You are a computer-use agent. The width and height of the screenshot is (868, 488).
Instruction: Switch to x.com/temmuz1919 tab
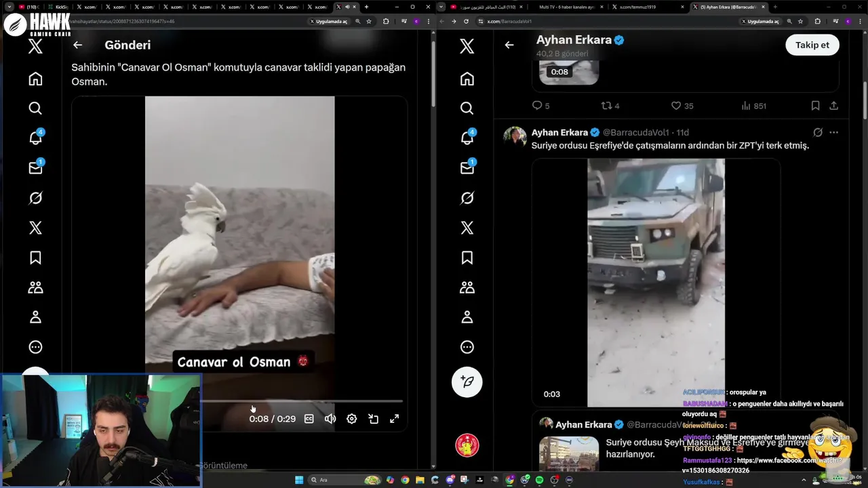(x=647, y=7)
